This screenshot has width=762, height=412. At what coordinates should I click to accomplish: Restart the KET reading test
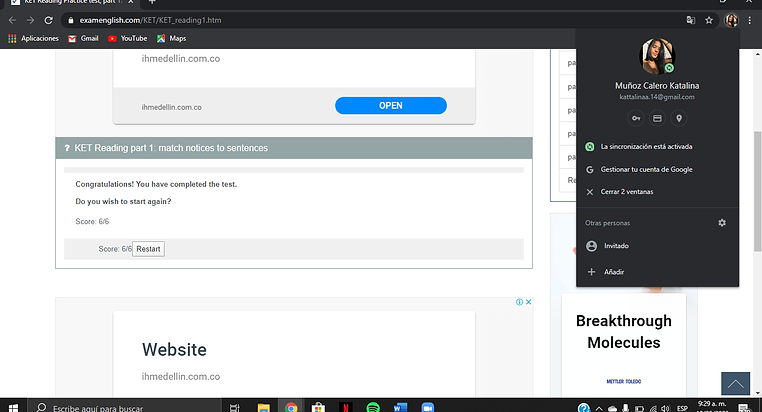click(x=148, y=249)
